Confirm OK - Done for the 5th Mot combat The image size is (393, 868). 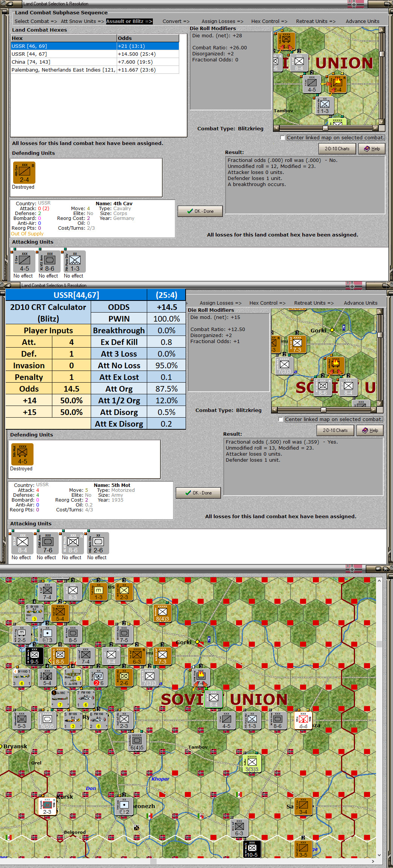[x=198, y=493]
